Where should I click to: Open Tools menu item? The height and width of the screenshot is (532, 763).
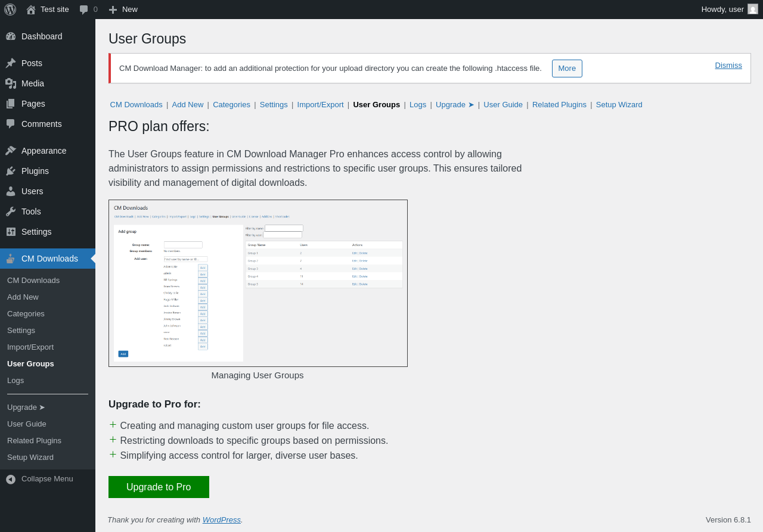click(48, 211)
